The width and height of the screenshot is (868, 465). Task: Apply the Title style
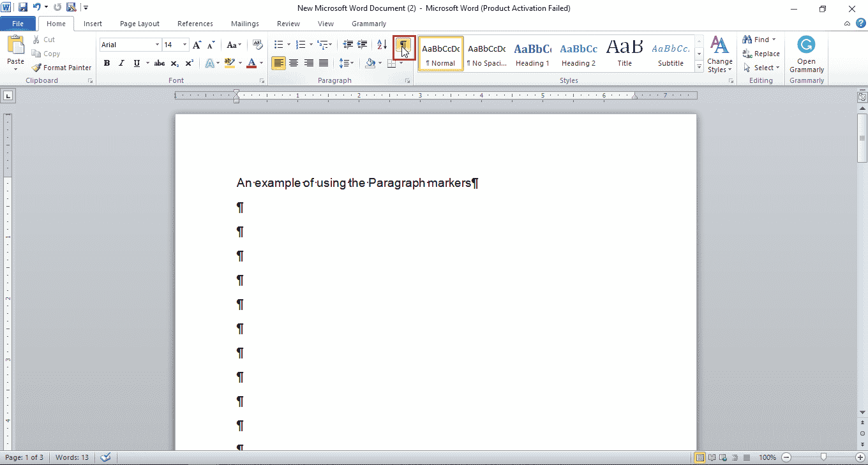click(x=625, y=54)
